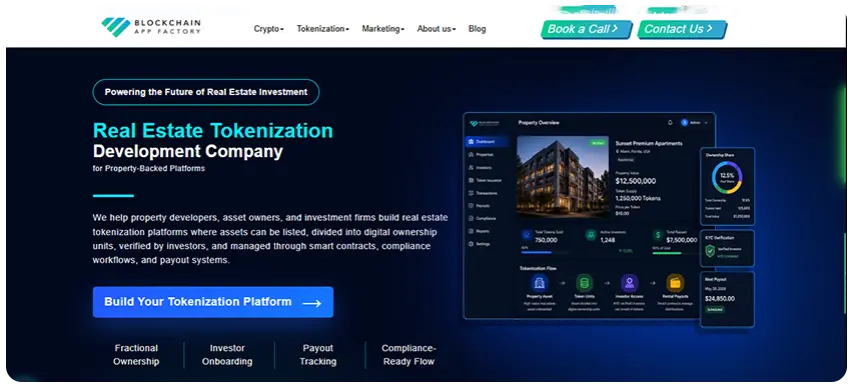Click the Scheduled badge under Next Payout

tap(715, 310)
